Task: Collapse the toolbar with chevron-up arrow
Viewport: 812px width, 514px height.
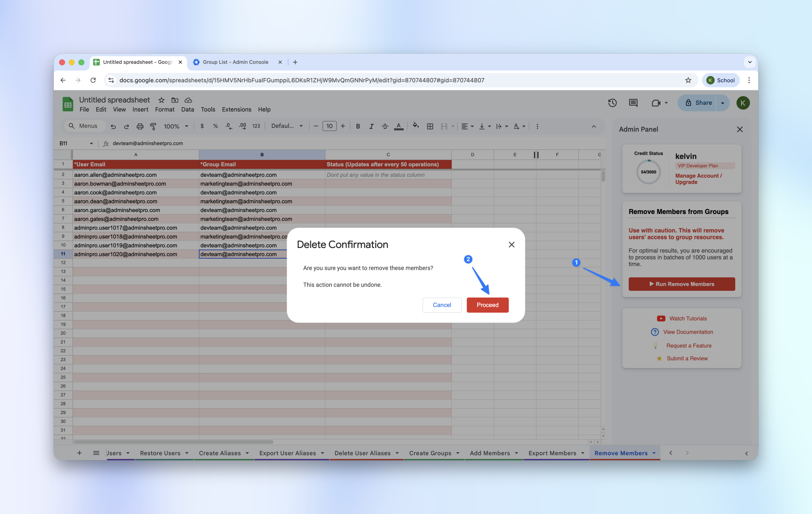Action: click(593, 126)
